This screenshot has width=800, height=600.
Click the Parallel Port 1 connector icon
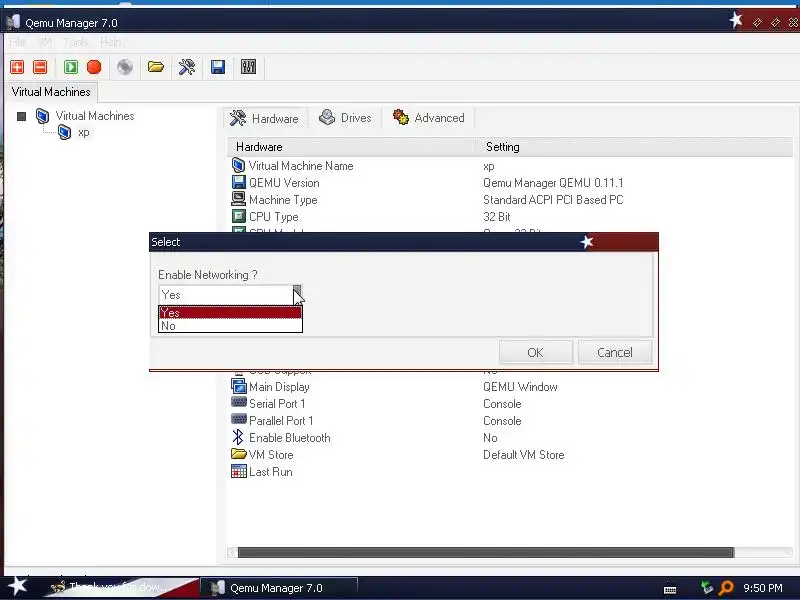click(x=238, y=419)
